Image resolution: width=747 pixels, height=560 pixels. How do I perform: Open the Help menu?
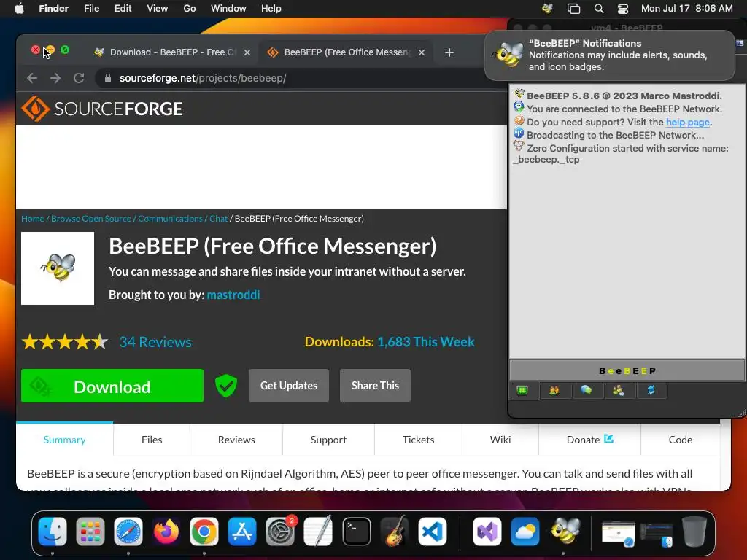coord(271,8)
